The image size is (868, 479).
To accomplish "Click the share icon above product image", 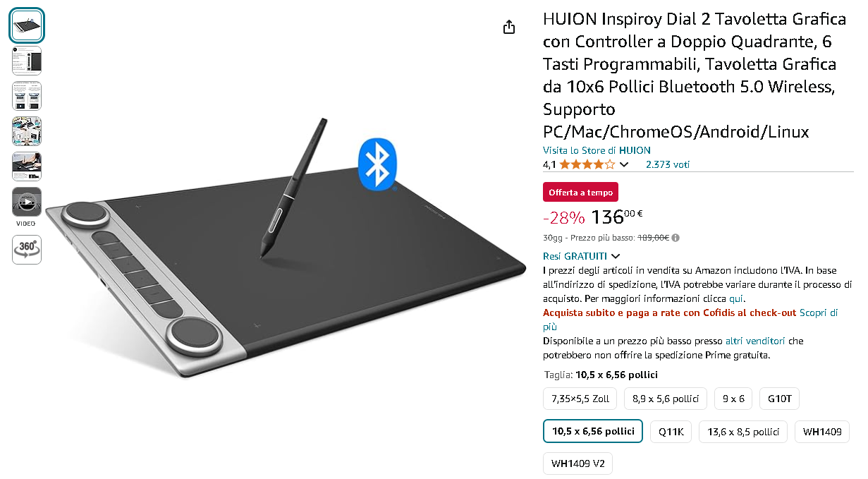I will (x=509, y=27).
